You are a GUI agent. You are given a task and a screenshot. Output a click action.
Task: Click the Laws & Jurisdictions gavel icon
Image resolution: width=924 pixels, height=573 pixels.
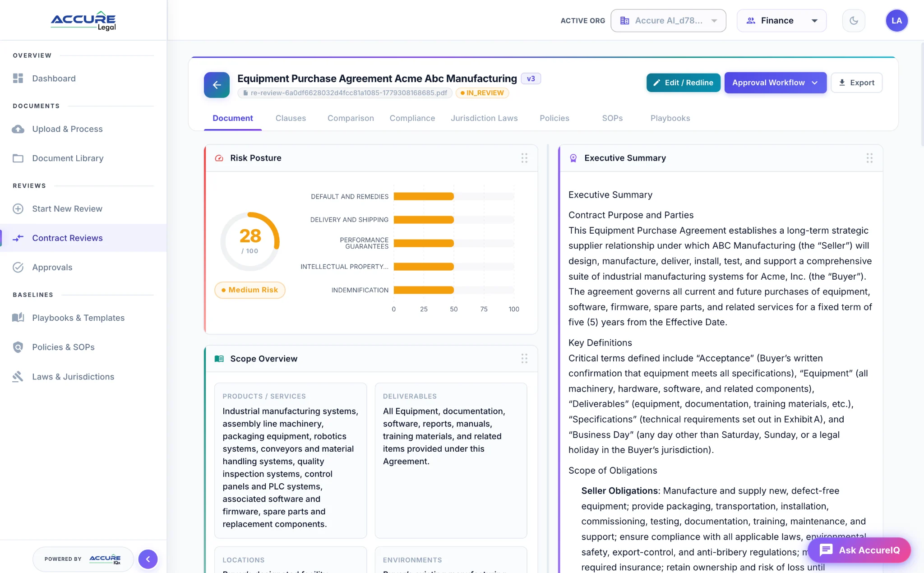(x=18, y=377)
